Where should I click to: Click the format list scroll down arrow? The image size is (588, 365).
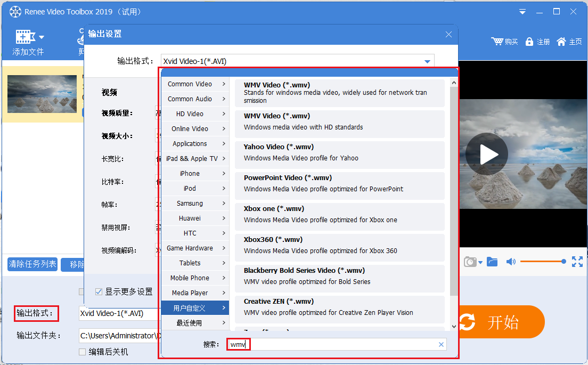[454, 326]
